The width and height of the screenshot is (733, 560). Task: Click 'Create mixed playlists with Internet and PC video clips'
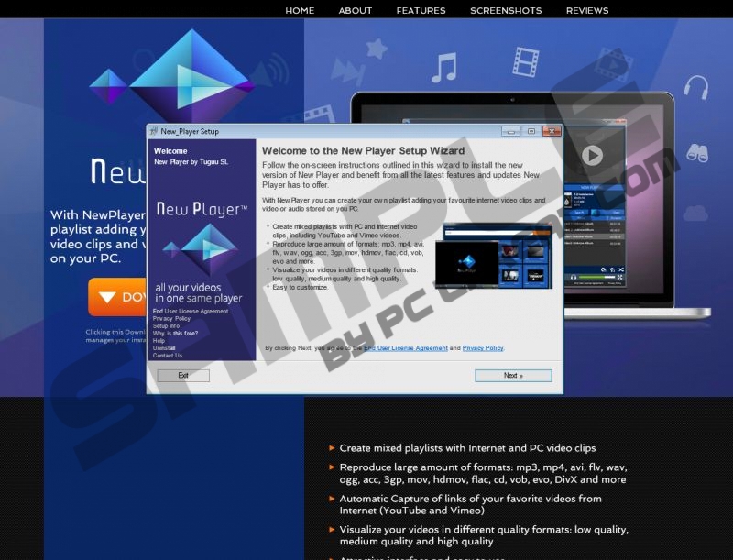pos(467,448)
